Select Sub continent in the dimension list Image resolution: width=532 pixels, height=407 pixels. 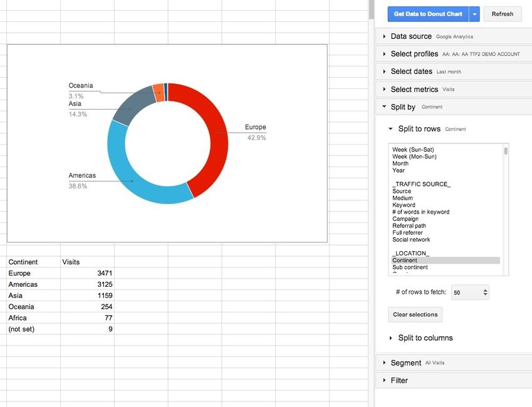pos(410,267)
